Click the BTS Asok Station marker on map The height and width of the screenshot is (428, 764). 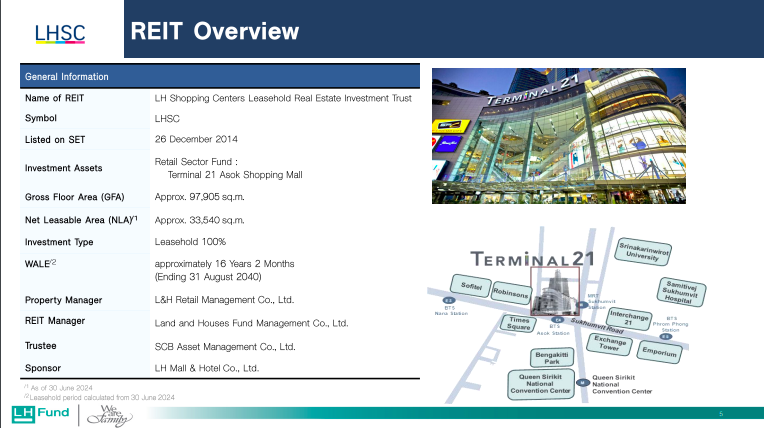558,320
